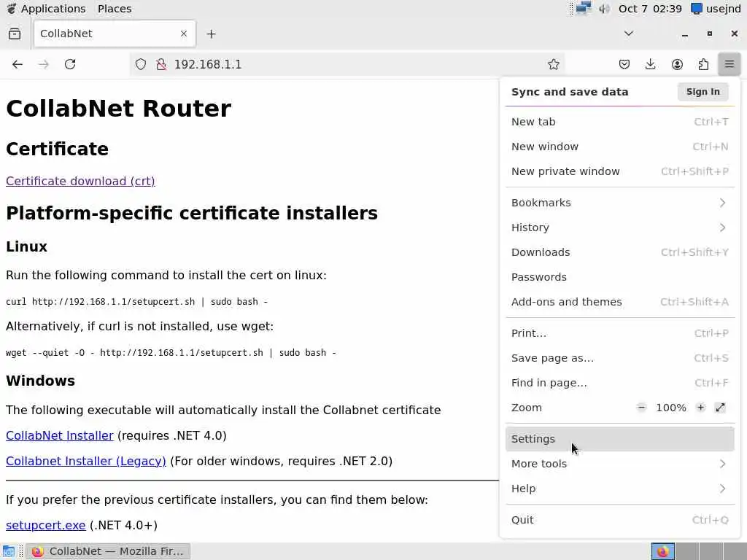The width and height of the screenshot is (747, 560).
Task: Enter full screen mode icon
Action: (x=720, y=408)
